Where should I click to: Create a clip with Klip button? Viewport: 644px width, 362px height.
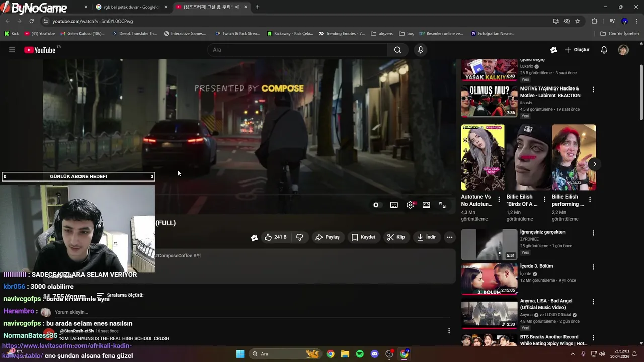[x=395, y=237]
